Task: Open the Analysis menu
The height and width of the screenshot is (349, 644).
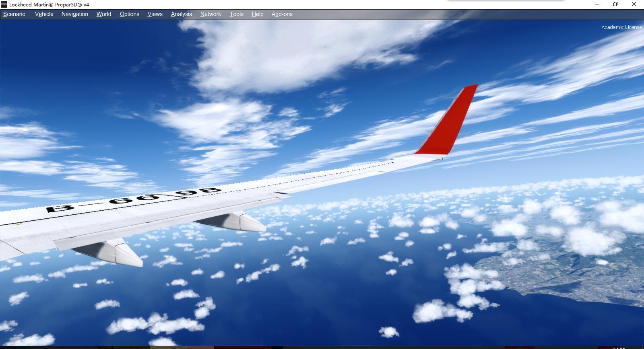Action: pos(182,14)
